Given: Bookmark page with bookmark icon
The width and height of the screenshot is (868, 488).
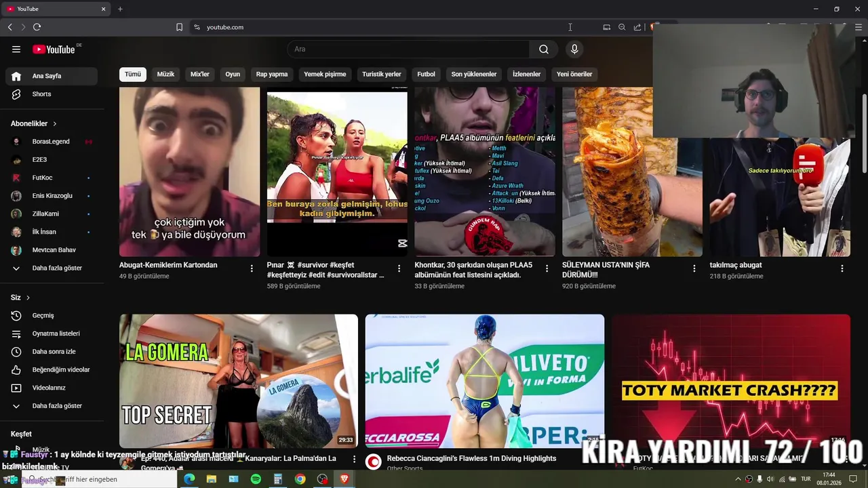Looking at the screenshot, I should 179,27.
